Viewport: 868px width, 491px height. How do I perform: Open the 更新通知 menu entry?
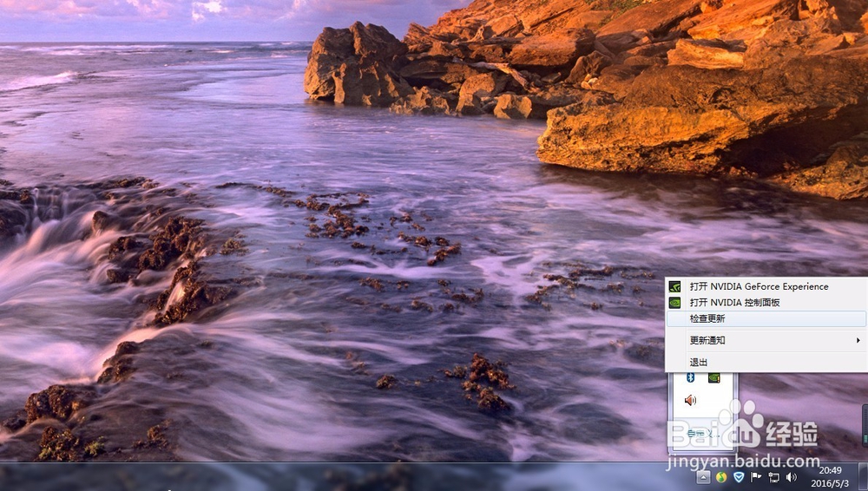tap(766, 340)
